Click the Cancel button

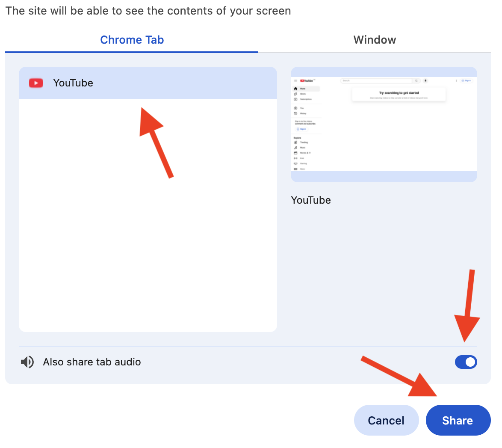(387, 420)
